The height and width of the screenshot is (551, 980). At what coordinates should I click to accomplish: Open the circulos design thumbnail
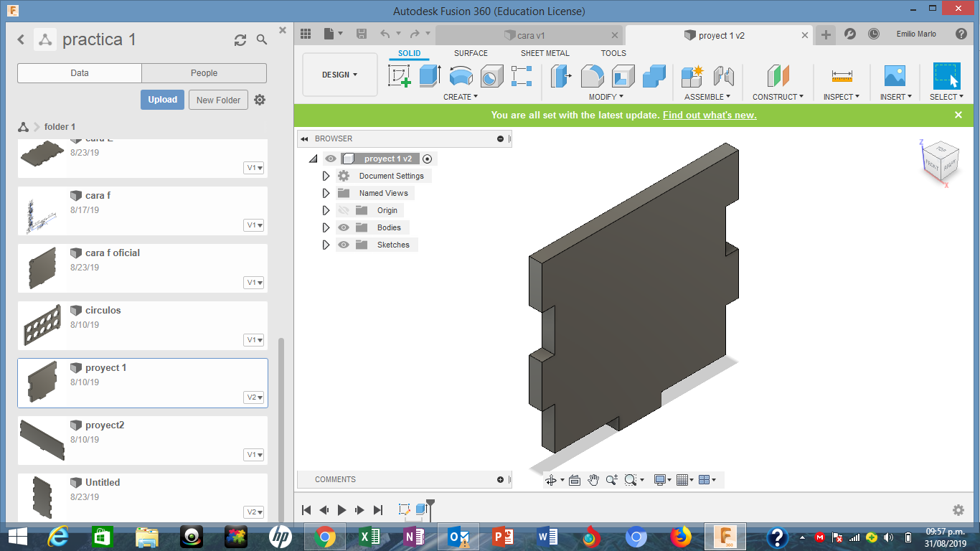coord(42,324)
